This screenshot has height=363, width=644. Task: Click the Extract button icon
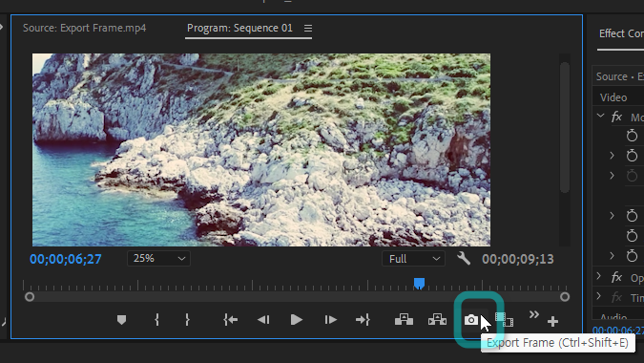click(x=437, y=319)
